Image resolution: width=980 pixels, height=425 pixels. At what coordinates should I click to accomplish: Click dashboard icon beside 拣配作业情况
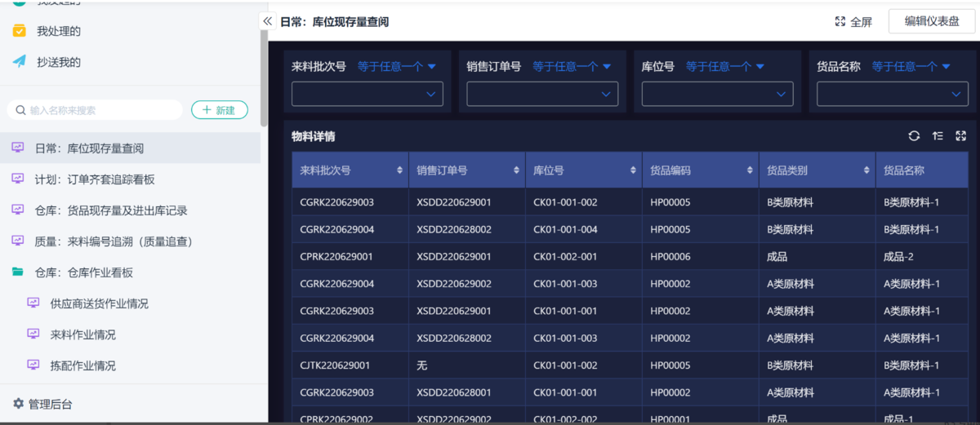pos(33,365)
